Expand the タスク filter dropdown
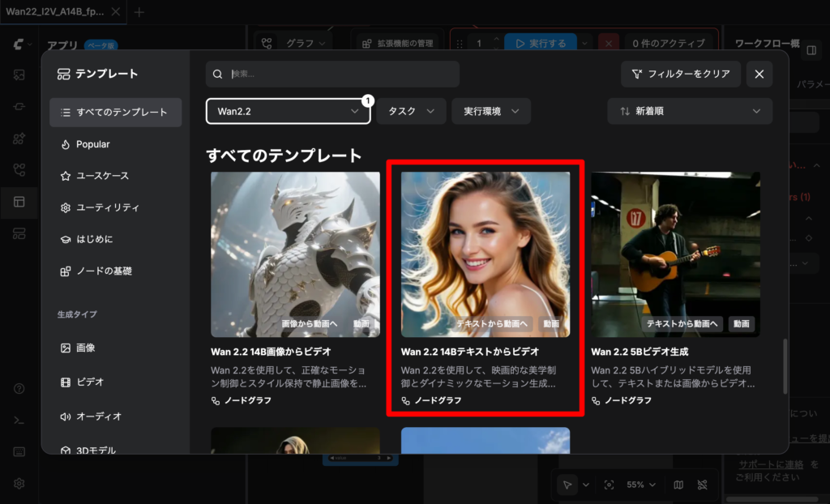Screen dimensions: 830x504 [x=411, y=111]
